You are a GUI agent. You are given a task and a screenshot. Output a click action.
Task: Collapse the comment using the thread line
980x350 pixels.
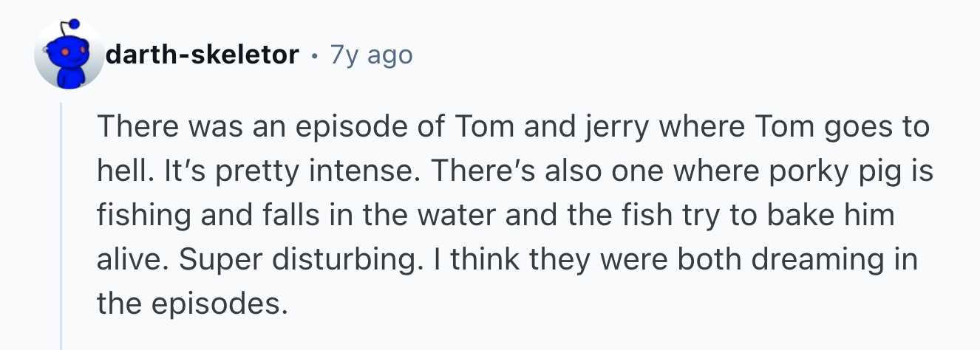point(62,222)
